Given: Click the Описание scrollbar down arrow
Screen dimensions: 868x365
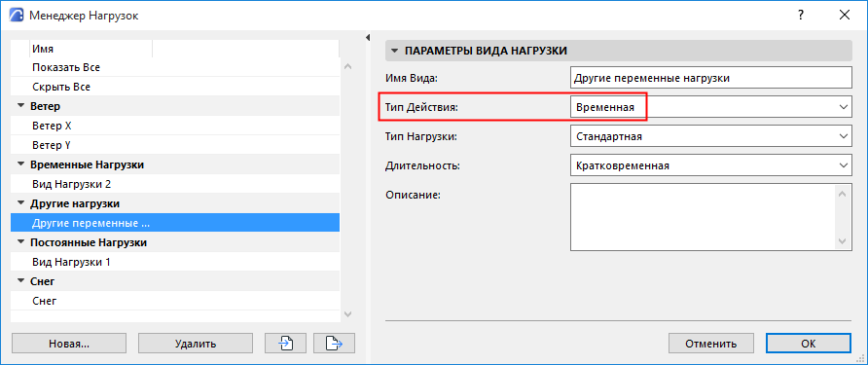Looking at the screenshot, I should click(842, 241).
